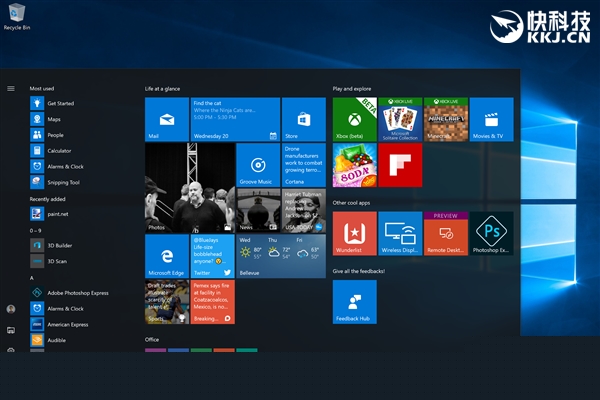Launch the Snipping Tool
600x400 pixels.
tap(55, 182)
